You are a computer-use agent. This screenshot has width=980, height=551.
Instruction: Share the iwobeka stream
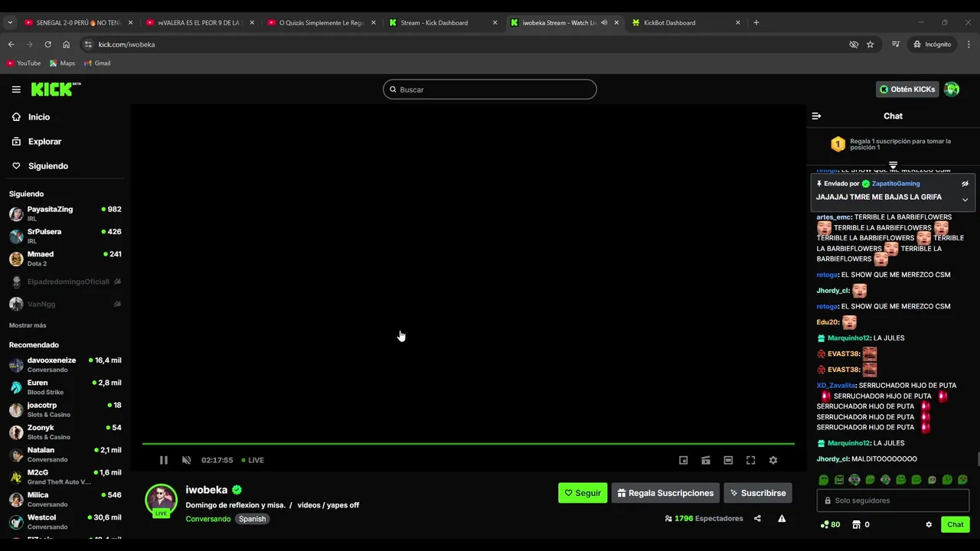point(757,518)
